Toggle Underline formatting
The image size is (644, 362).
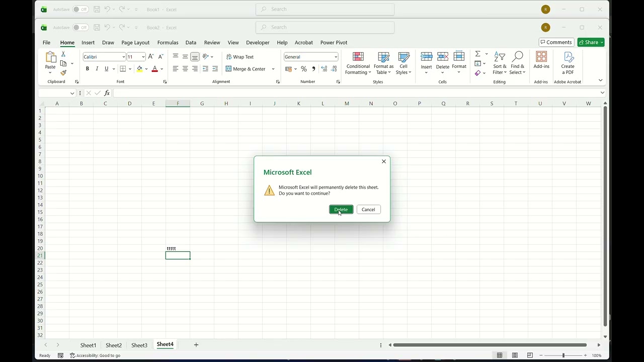click(106, 69)
